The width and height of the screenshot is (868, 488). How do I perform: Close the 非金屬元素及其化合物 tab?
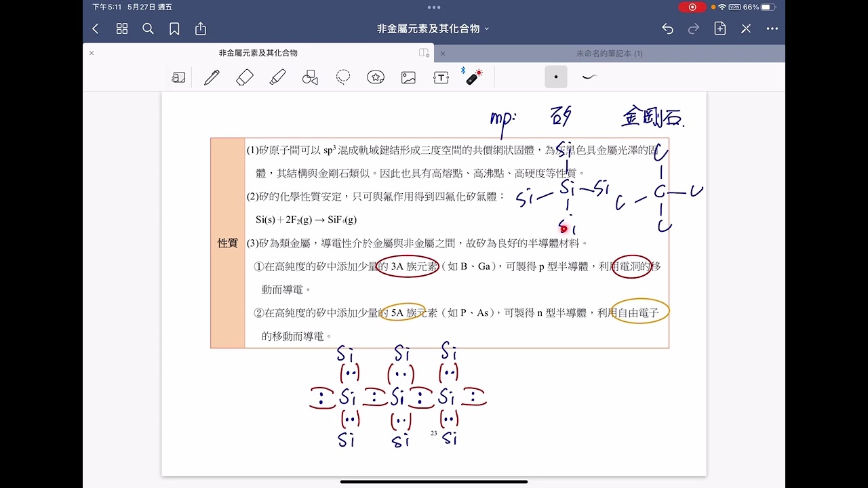point(92,53)
